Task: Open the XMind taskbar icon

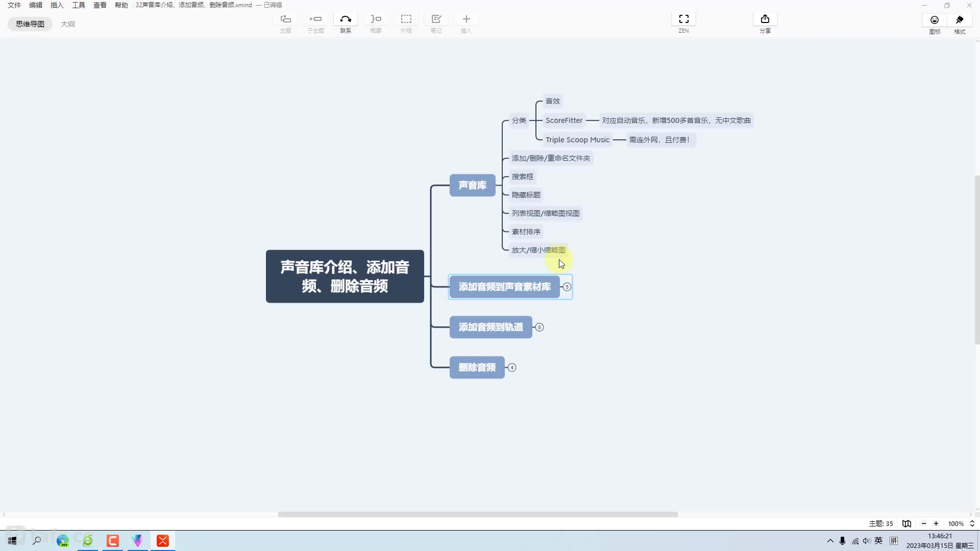Action: [x=163, y=541]
